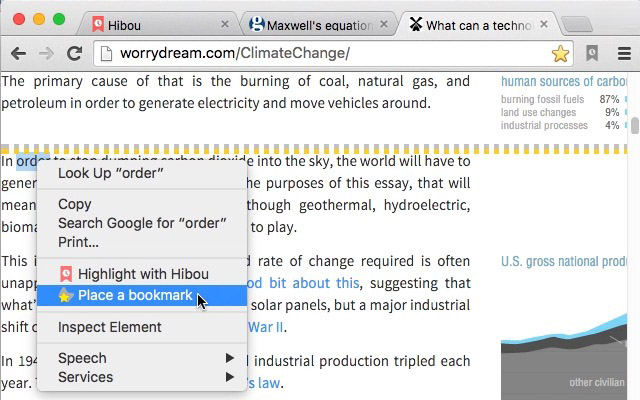
Task: Choose Inspect Element in context menu
Action: point(142,327)
